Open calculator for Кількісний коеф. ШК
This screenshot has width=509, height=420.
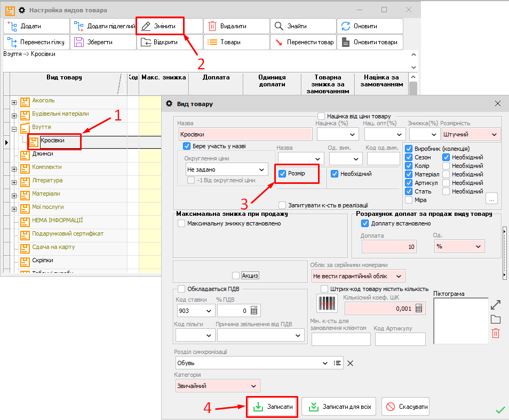tap(418, 308)
